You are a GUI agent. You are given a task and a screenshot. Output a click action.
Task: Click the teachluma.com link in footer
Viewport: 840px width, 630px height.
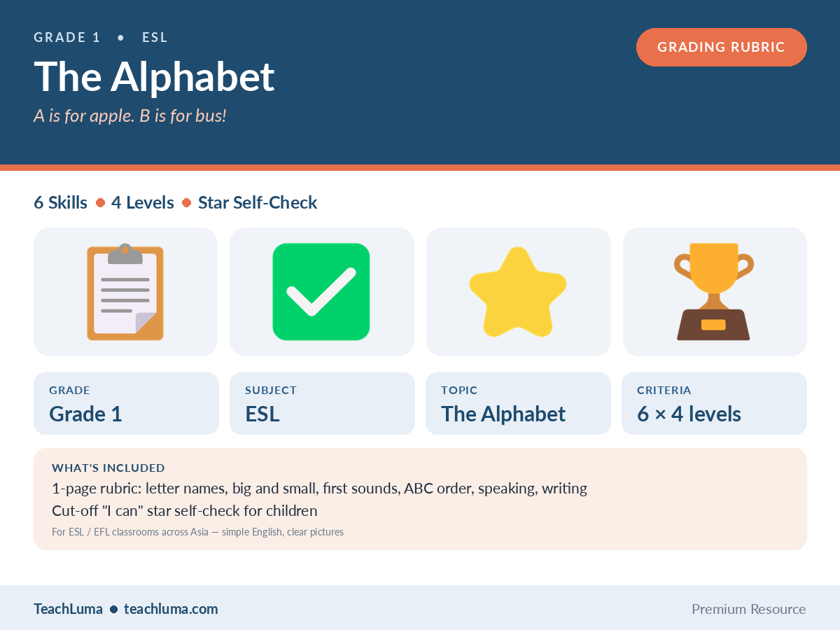coord(171,609)
